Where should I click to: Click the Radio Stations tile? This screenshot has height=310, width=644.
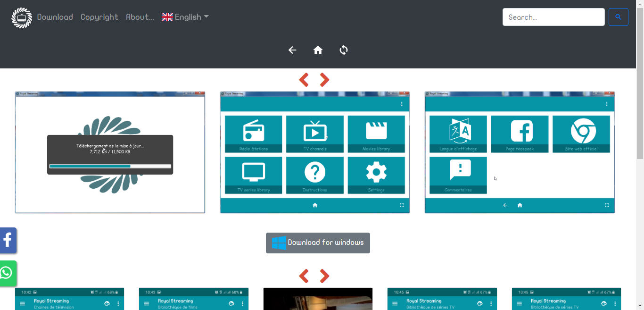pos(254,134)
